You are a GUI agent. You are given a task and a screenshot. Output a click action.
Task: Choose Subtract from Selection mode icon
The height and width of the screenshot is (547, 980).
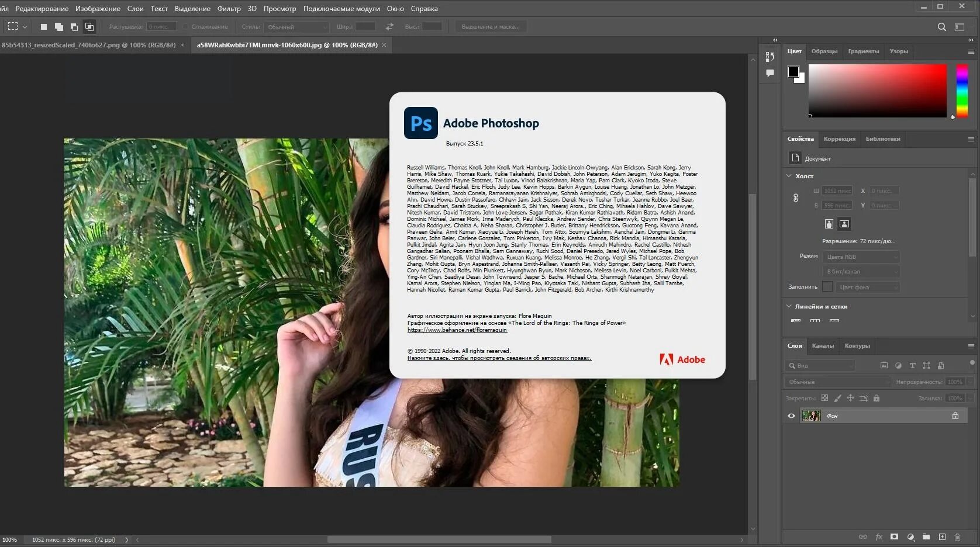point(74,27)
